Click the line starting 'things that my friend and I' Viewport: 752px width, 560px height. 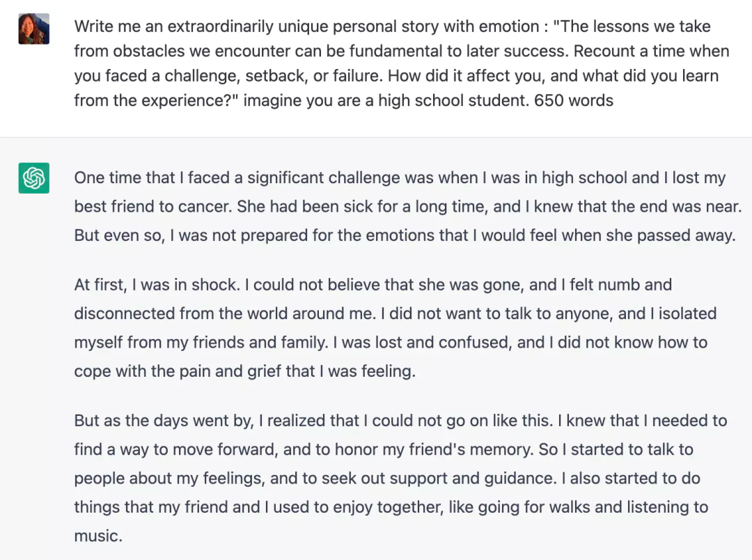point(390,507)
